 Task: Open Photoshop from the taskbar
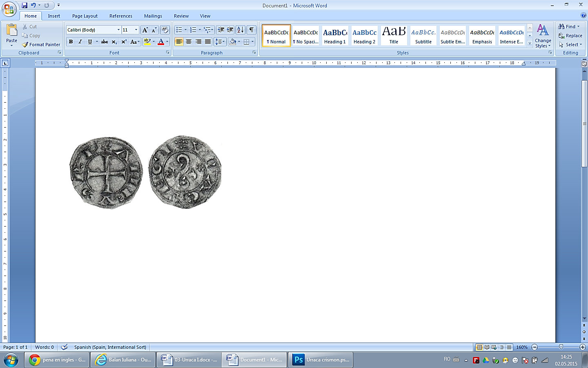point(321,360)
